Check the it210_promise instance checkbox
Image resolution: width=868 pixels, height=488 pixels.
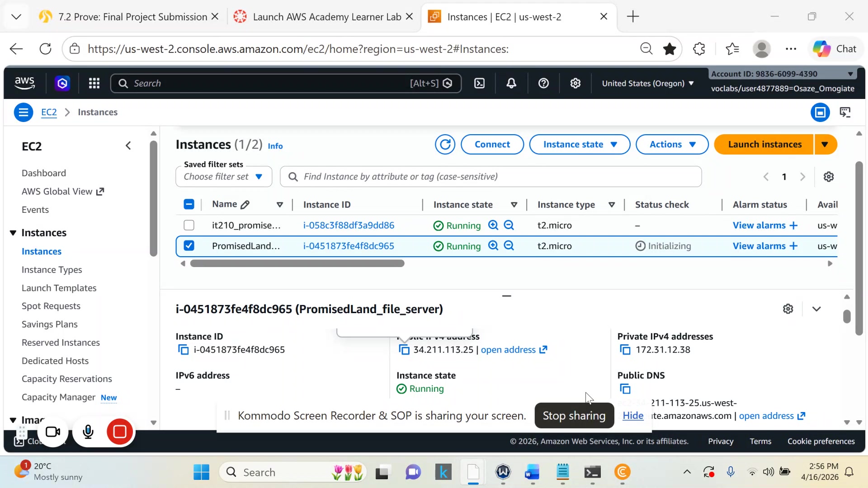(x=189, y=225)
